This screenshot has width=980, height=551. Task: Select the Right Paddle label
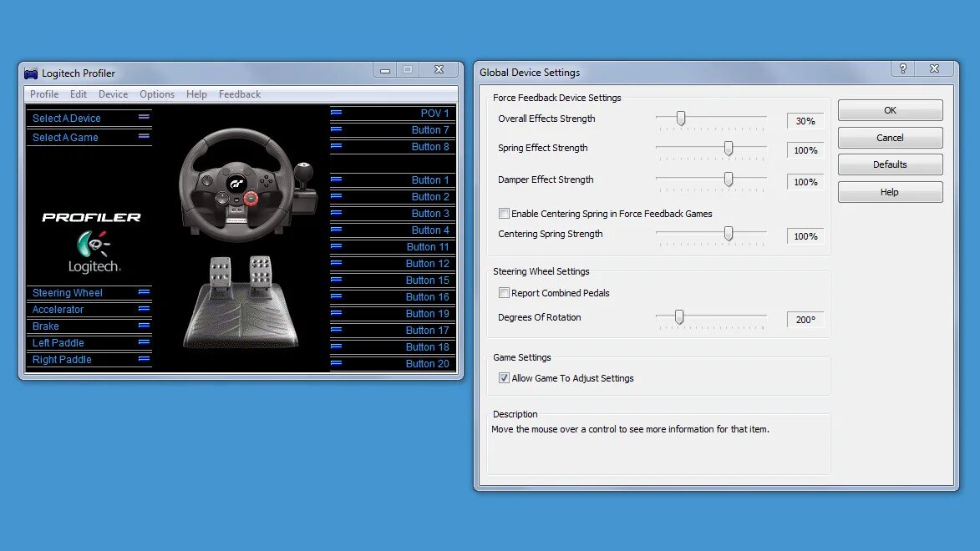62,360
